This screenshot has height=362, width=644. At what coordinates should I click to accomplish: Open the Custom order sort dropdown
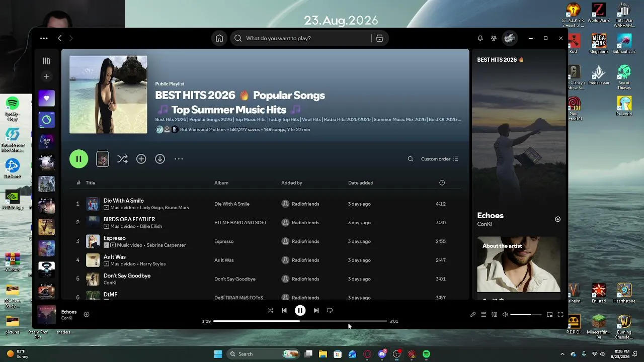click(440, 159)
